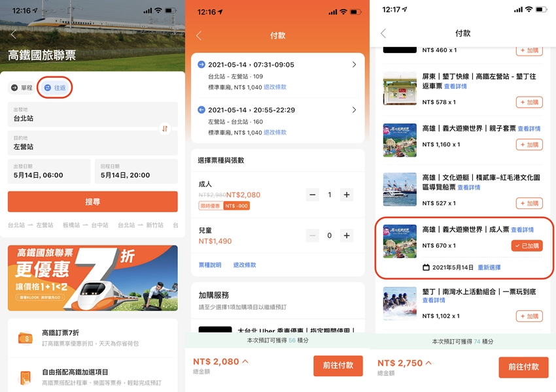The width and height of the screenshot is (556, 392).
Task: Expand NT$ 2,080 total price breakdown
Action: click(x=245, y=361)
